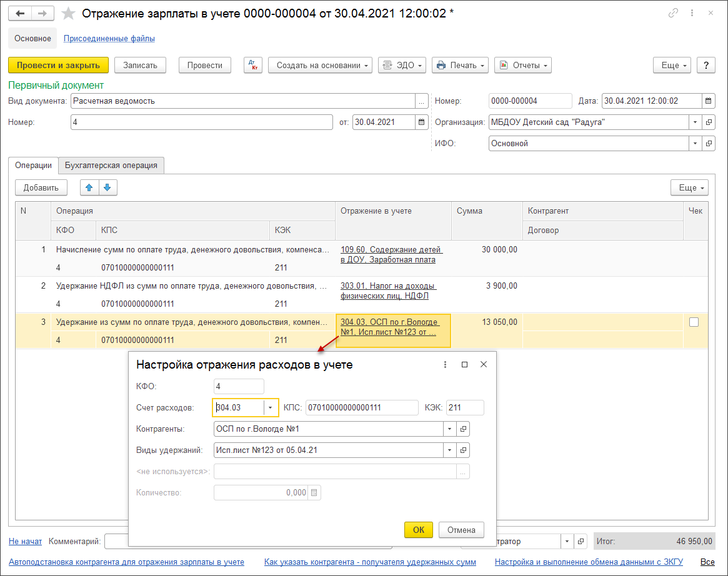The image size is (728, 576).
Task: Add a new row with Добавить
Action: coord(41,187)
